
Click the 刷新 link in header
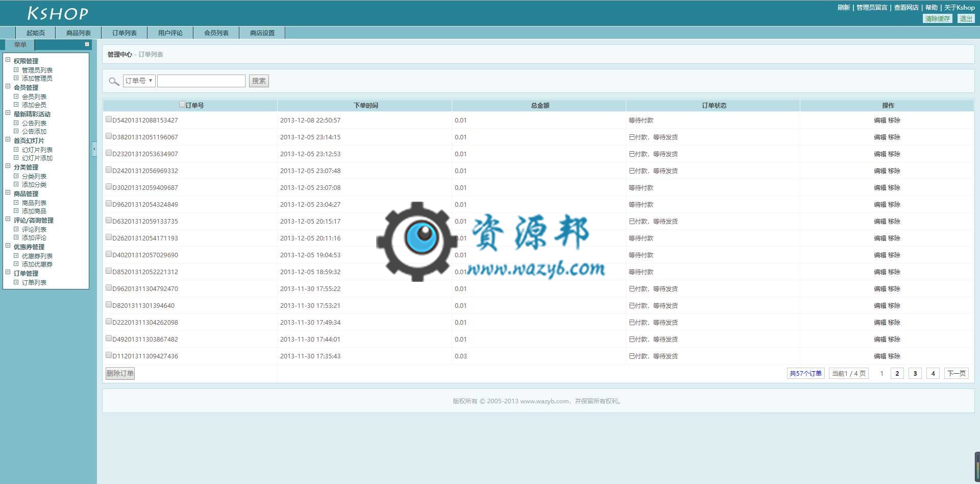click(843, 7)
